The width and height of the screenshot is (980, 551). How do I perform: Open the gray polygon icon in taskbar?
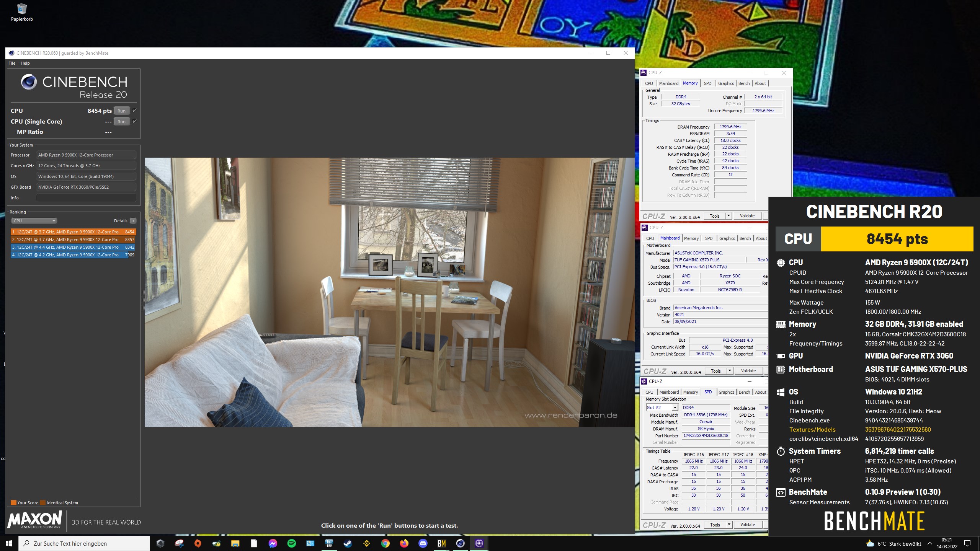pyautogui.click(x=160, y=543)
